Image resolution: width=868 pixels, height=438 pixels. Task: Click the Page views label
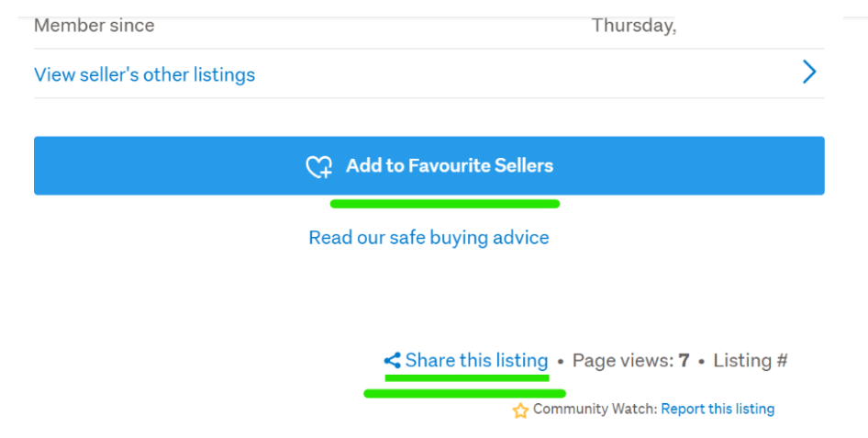click(622, 361)
